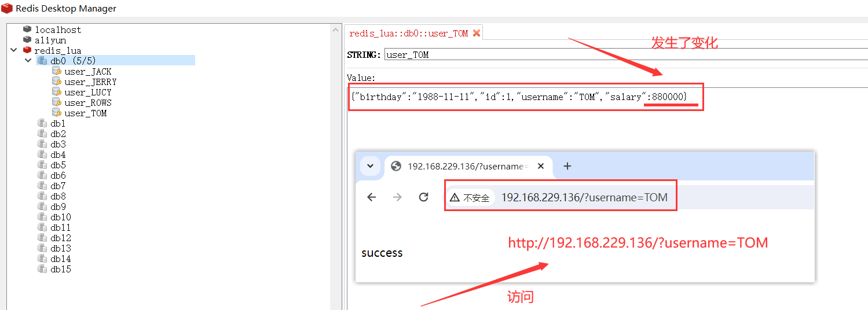Select the redis_lua connection icon
This screenshot has width=868, height=310.
click(x=27, y=50)
